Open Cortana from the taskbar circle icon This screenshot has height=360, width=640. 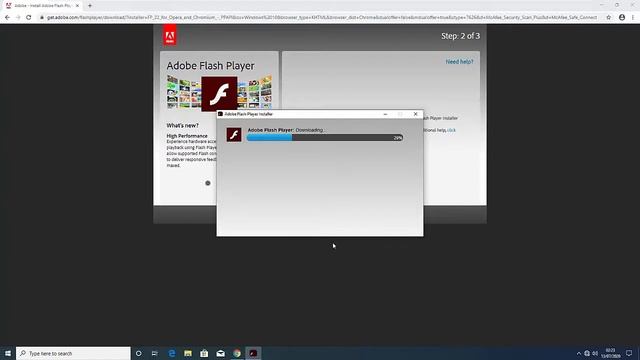[138, 353]
